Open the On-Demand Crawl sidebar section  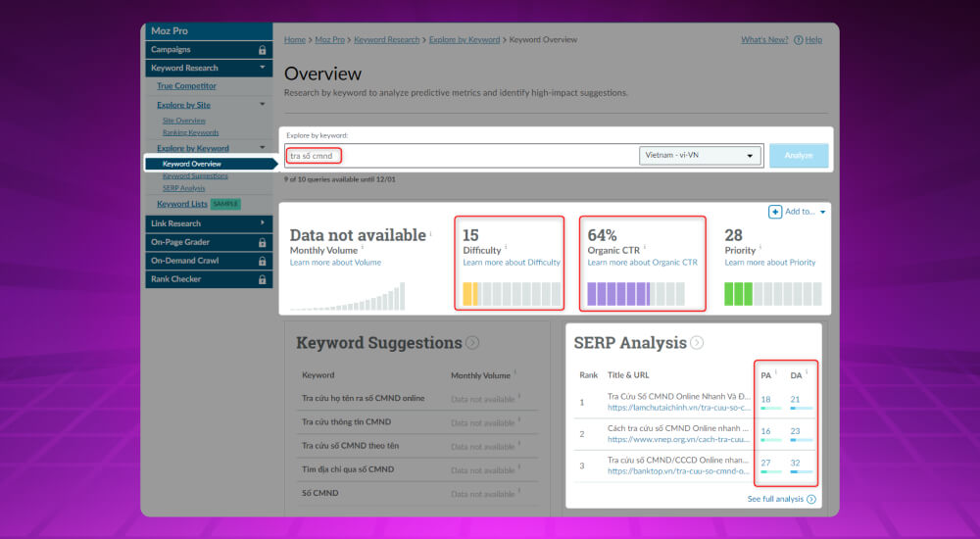pyautogui.click(x=209, y=261)
